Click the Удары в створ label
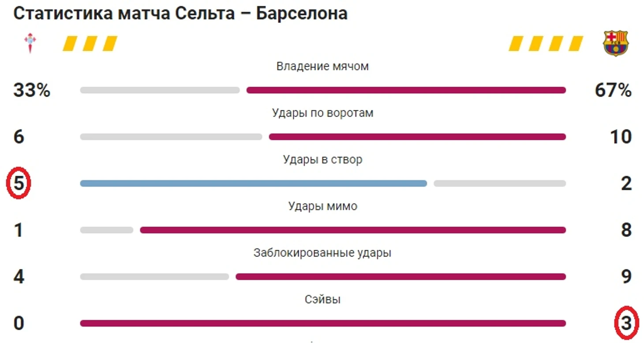Image resolution: width=644 pixels, height=343 pixels. tap(322, 159)
